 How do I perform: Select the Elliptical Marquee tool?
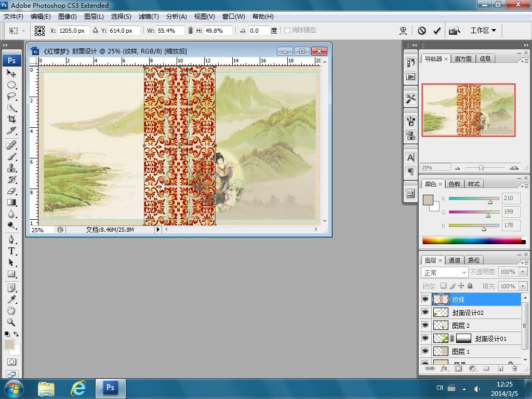(x=11, y=85)
